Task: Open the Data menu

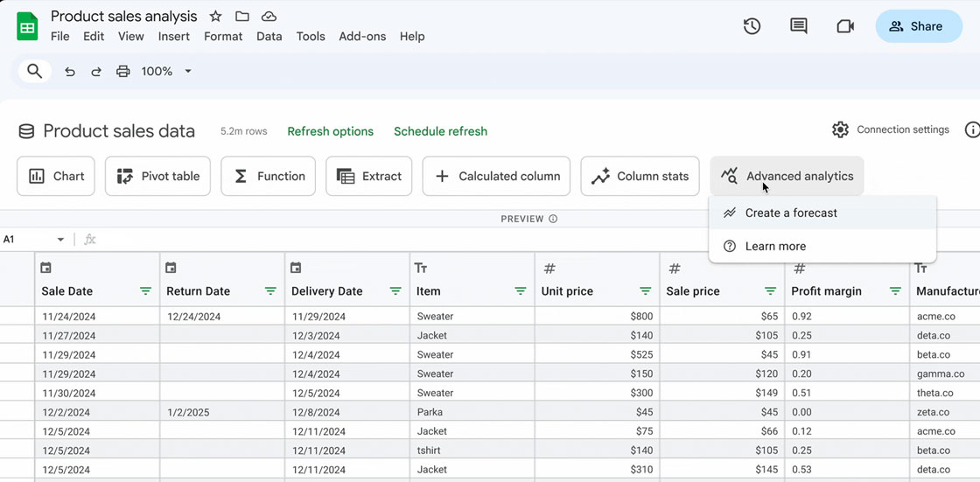Action: tap(269, 36)
